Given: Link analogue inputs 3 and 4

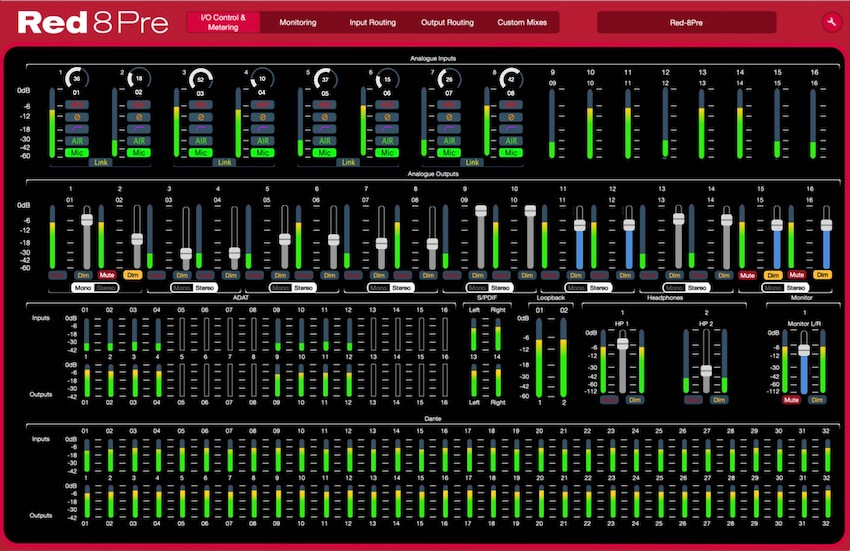Looking at the screenshot, I should click(x=224, y=162).
